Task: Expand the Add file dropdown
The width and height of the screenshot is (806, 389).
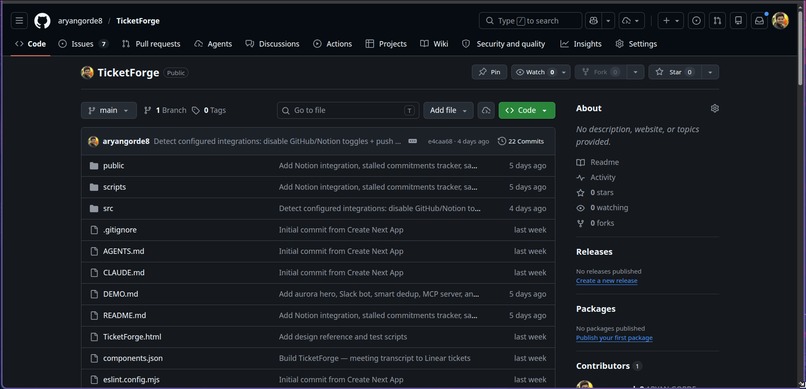Action: pos(448,110)
